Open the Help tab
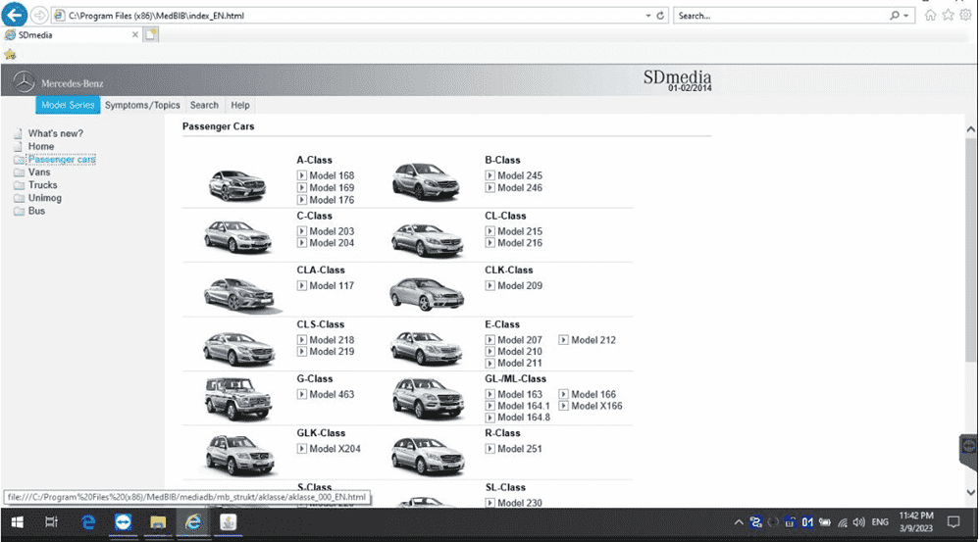 tap(240, 105)
